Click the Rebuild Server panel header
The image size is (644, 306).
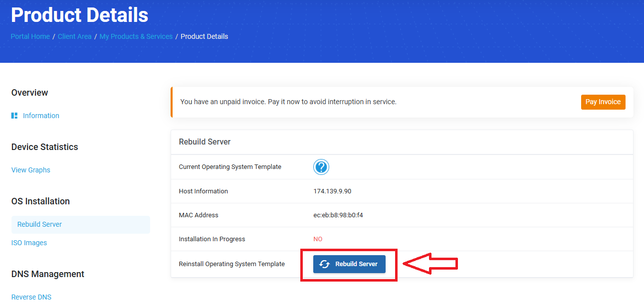(x=205, y=142)
